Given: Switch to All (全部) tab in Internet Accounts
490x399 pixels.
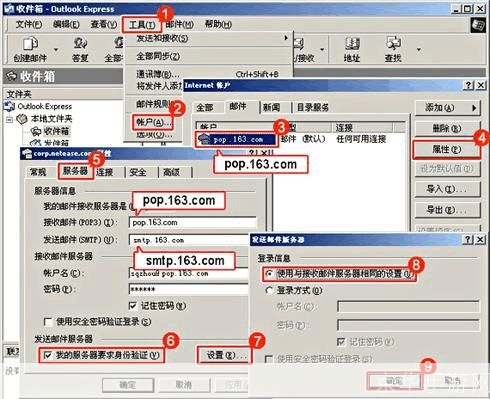Looking at the screenshot, I should 204,108.
